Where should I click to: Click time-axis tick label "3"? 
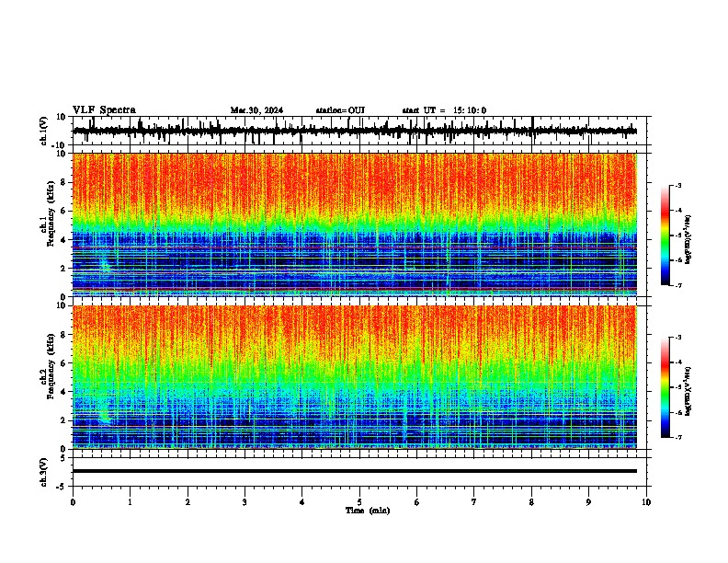(x=245, y=502)
